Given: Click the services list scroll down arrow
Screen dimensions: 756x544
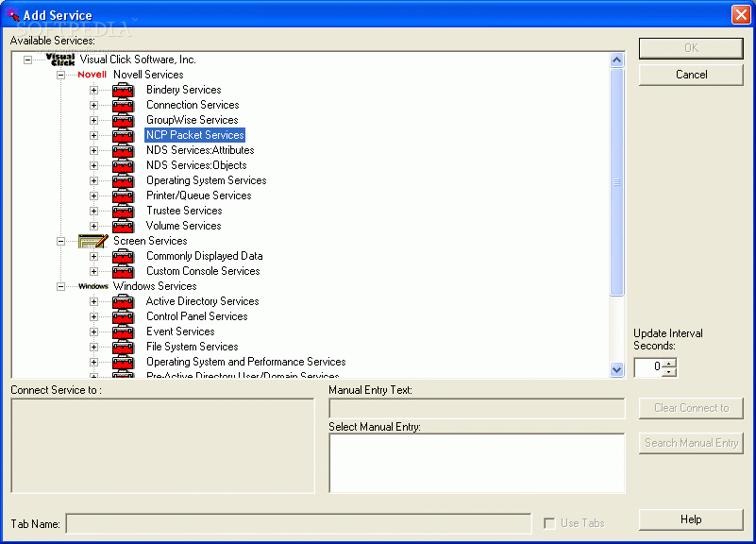Looking at the screenshot, I should [616, 370].
